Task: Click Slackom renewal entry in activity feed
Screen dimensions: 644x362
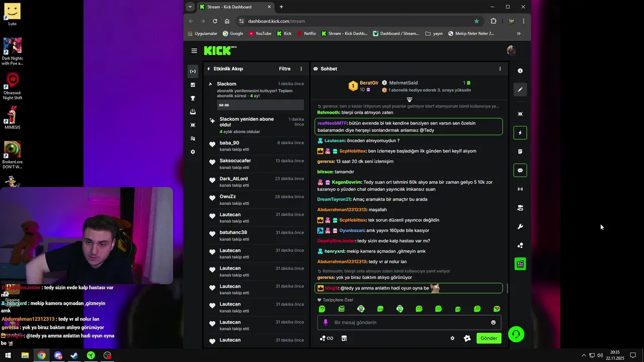Action: (256, 95)
